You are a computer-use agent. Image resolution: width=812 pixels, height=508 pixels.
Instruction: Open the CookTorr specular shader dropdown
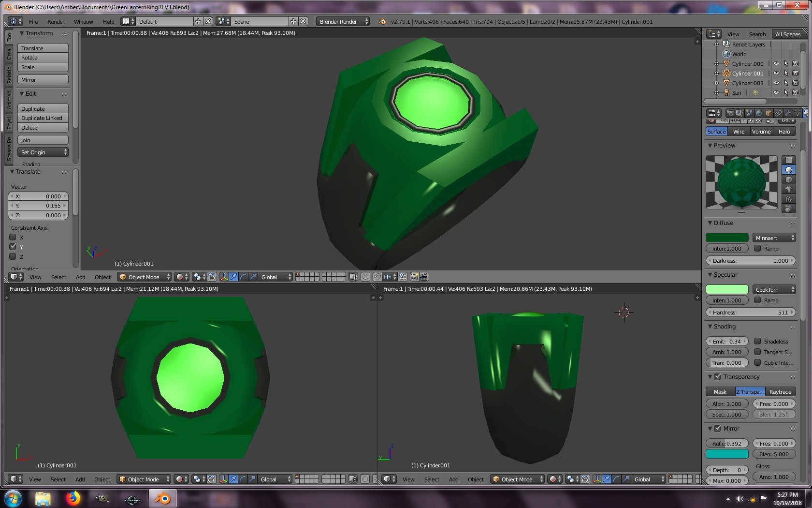pos(774,289)
